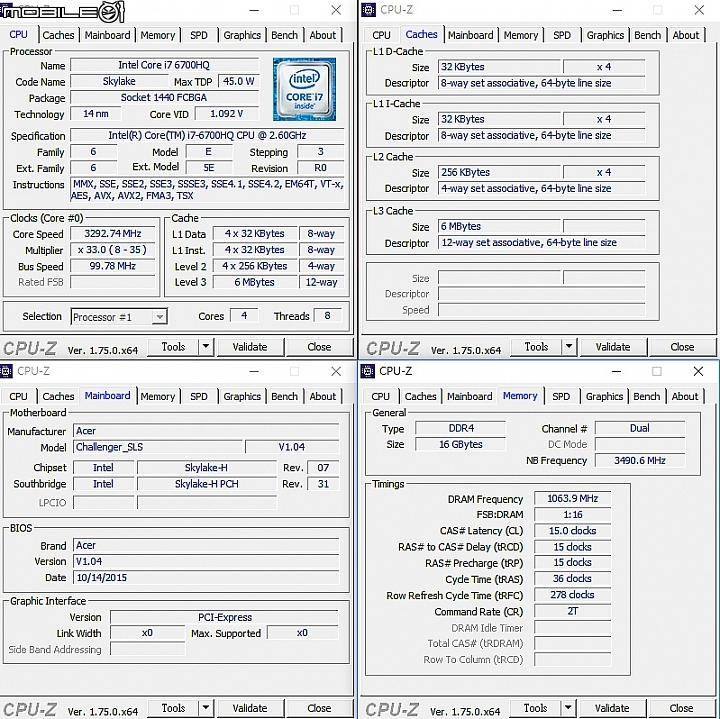720x719 pixels.
Task: Click Validate button in the Mainboard window
Action: coord(250,708)
